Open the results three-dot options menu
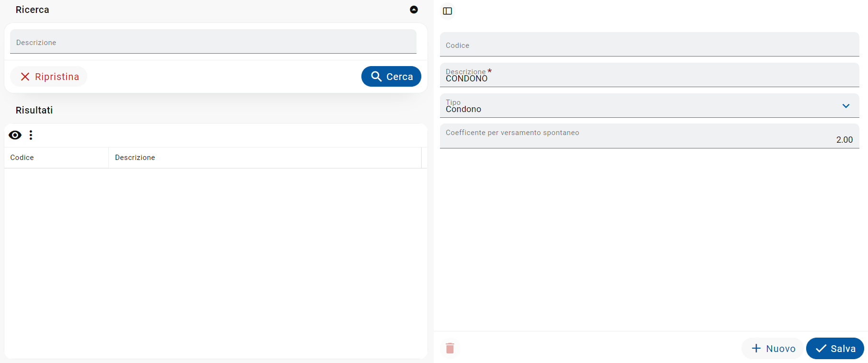Viewport: 868px width, 363px height. 31,135
